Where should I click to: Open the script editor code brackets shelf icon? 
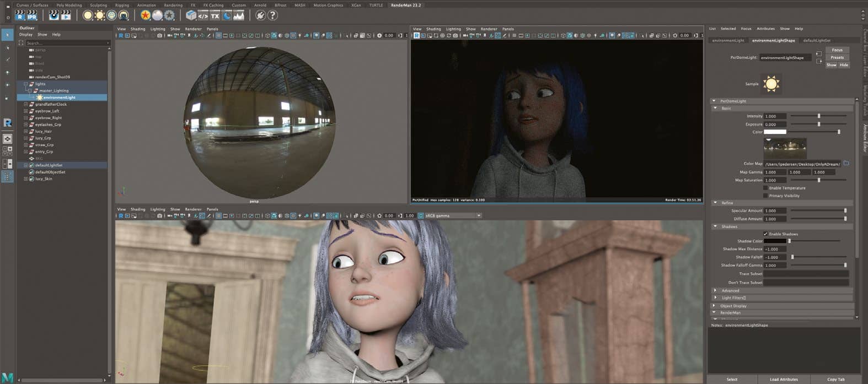coord(203,15)
